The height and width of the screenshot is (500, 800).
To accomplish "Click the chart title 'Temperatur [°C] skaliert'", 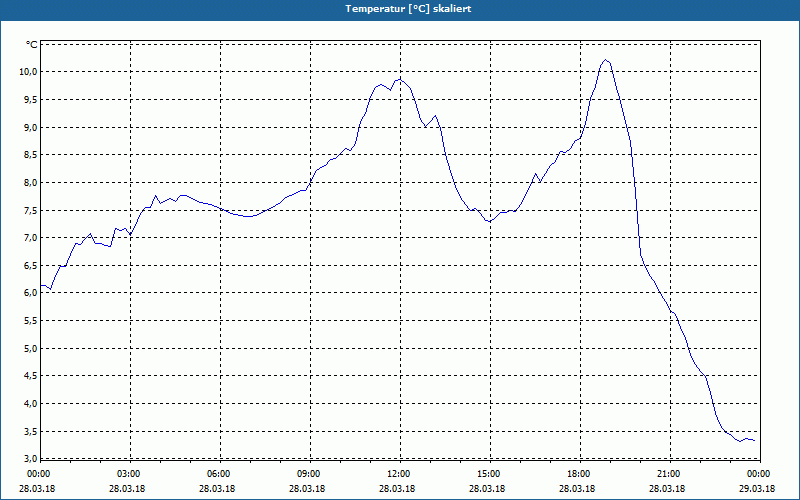I will coord(408,9).
